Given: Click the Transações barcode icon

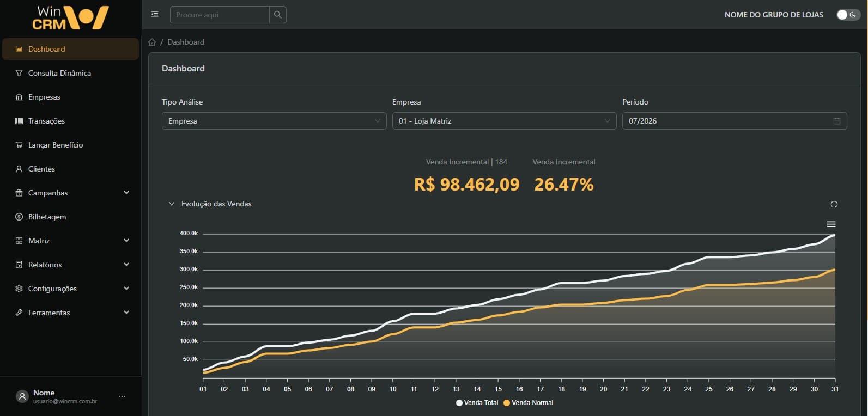Looking at the screenshot, I should pos(19,121).
